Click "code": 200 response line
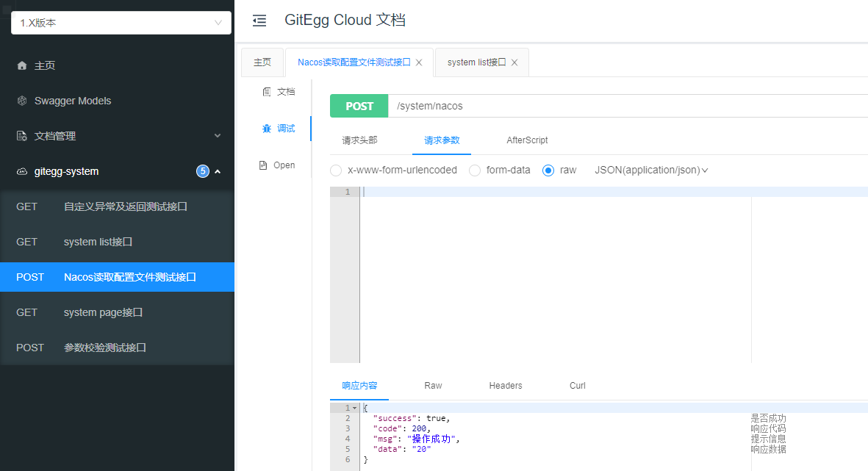Image resolution: width=868 pixels, height=471 pixels. coord(402,428)
